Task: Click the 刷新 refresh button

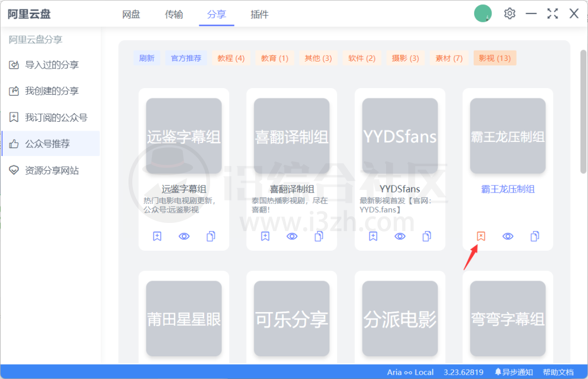Action: coord(146,58)
